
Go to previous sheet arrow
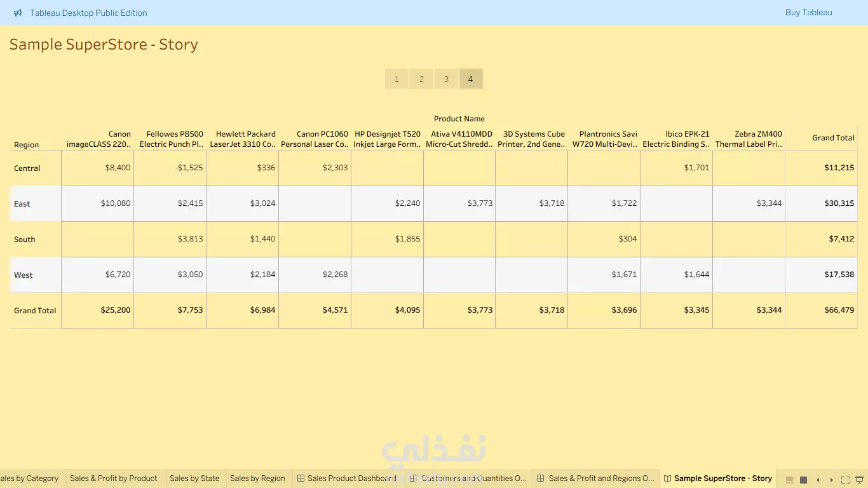point(818,480)
